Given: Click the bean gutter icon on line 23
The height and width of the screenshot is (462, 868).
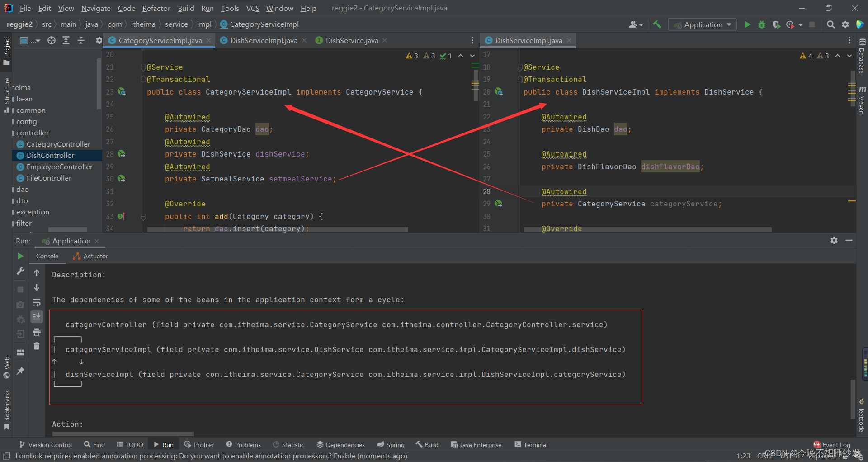Looking at the screenshot, I should coord(122,91).
